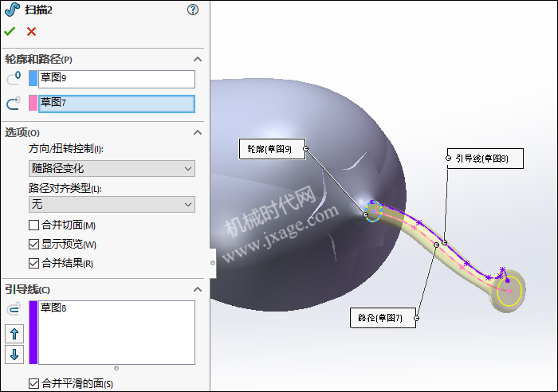This screenshot has width=558, height=392.
Task: Click the green checkmark to accept 扫描2
Action: 10,31
